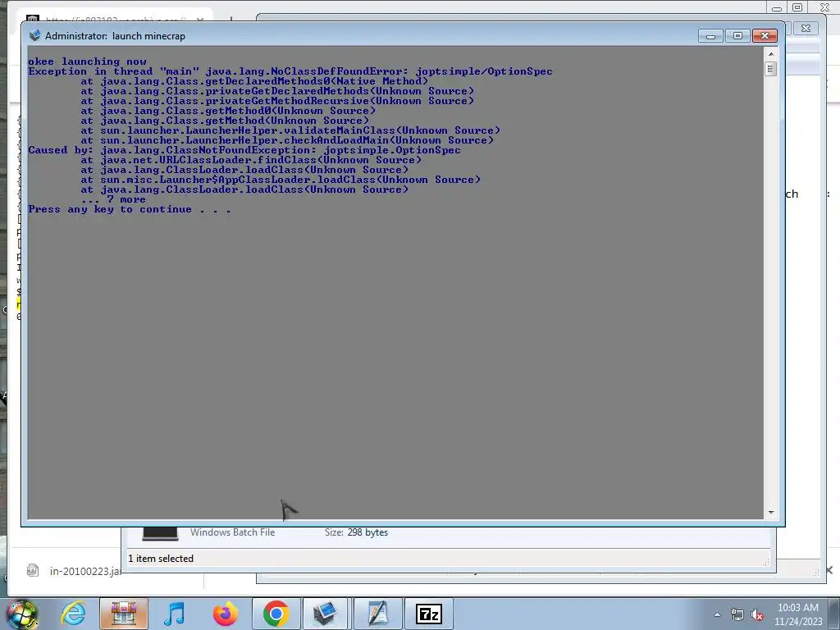This screenshot has height=630, width=840.
Task: Show hidden tray icons arrow
Action: [x=717, y=614]
